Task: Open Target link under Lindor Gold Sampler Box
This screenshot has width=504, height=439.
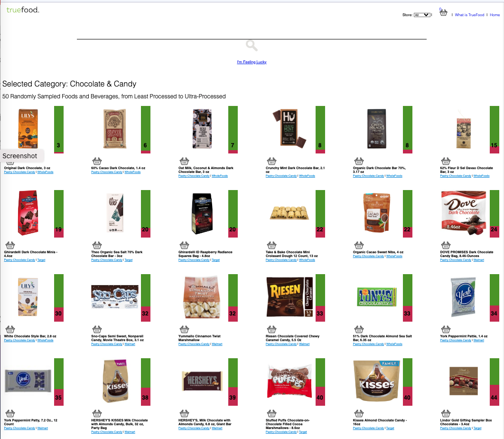Action: click(477, 428)
